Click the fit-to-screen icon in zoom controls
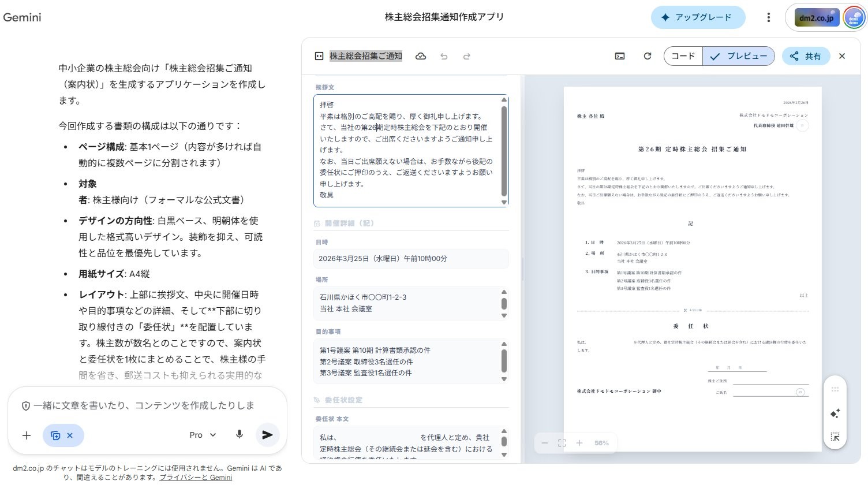 click(x=562, y=443)
